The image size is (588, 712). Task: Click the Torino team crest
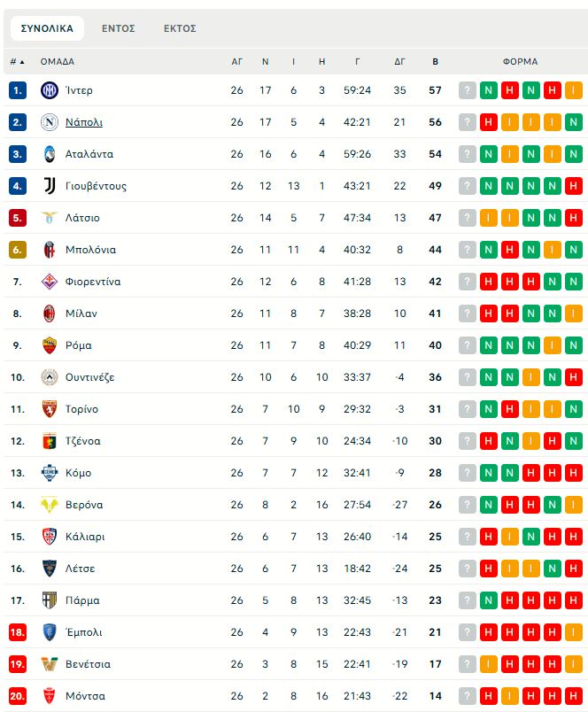(49, 409)
